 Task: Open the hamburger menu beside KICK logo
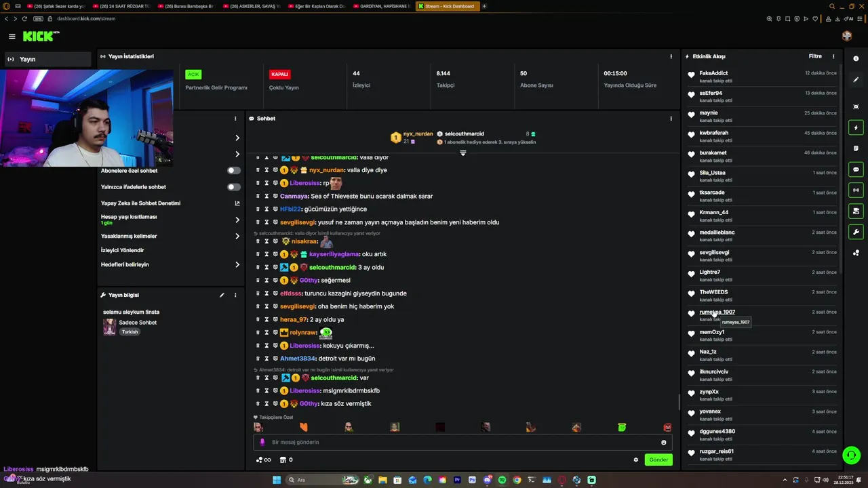point(12,36)
